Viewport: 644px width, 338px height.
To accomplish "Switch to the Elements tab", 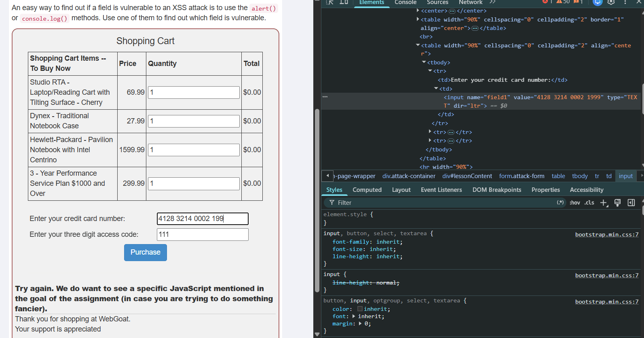I will [372, 2].
